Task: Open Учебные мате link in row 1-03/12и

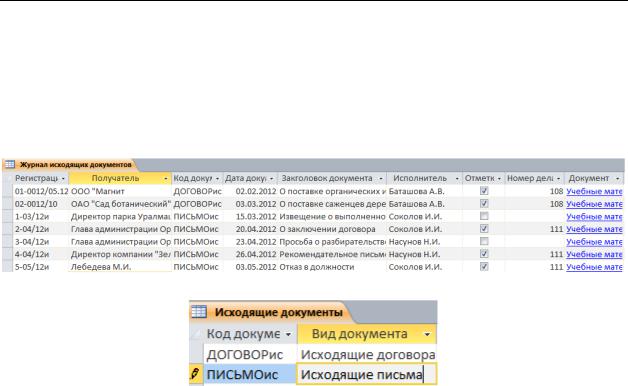Action: pyautogui.click(x=594, y=217)
